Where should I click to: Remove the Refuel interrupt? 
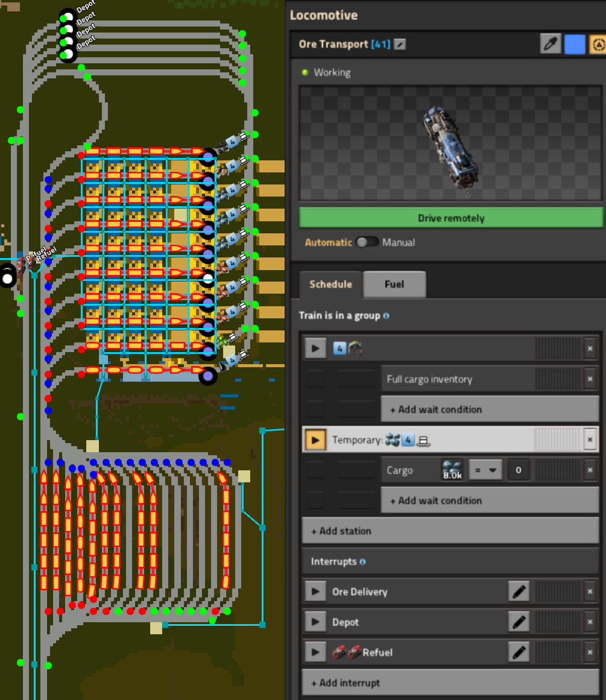(x=590, y=652)
